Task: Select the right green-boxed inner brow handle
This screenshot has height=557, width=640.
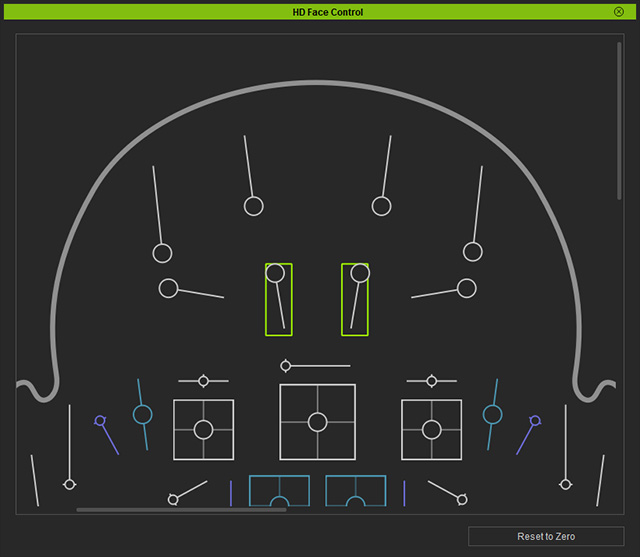Action: pos(360,273)
